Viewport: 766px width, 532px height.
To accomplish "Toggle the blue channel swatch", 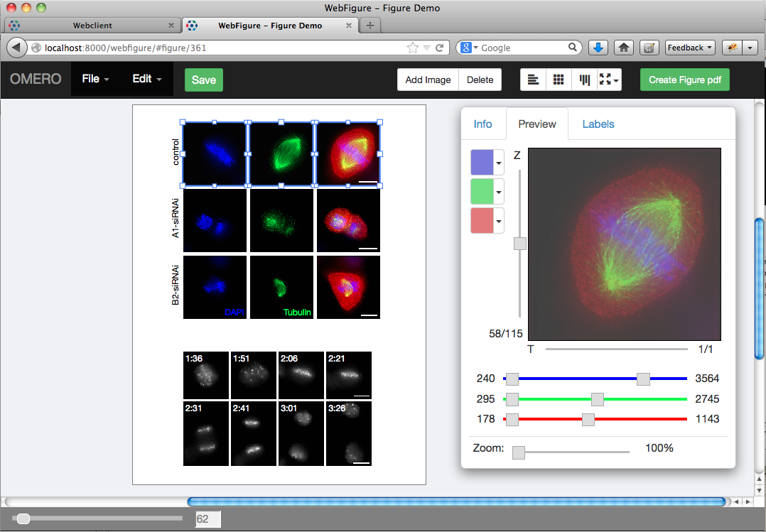I will pos(483,162).
